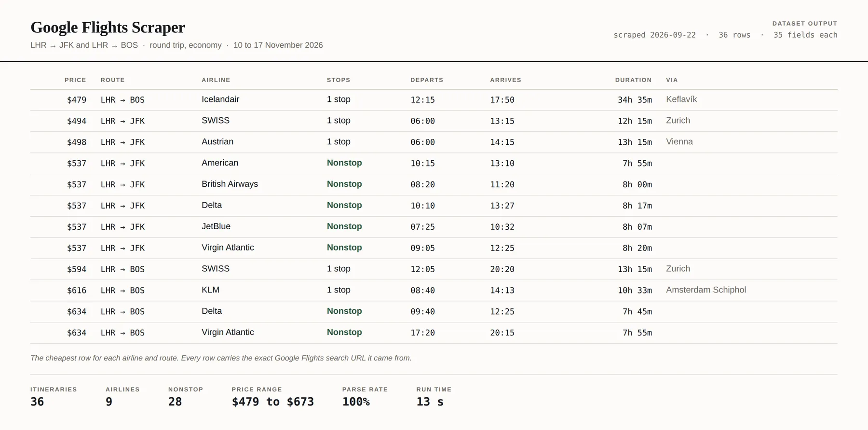
Task: Select the AIRLINE column header
Action: pyautogui.click(x=216, y=80)
